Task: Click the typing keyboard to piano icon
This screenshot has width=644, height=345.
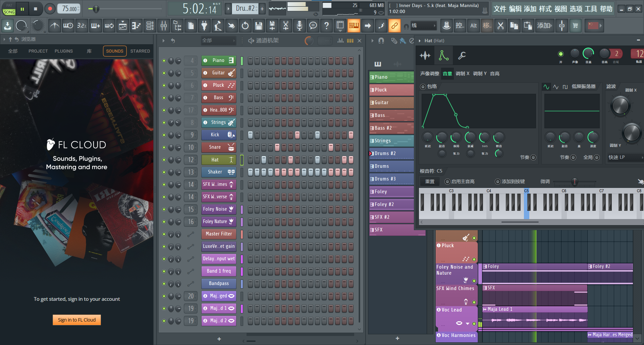Action: [x=354, y=26]
